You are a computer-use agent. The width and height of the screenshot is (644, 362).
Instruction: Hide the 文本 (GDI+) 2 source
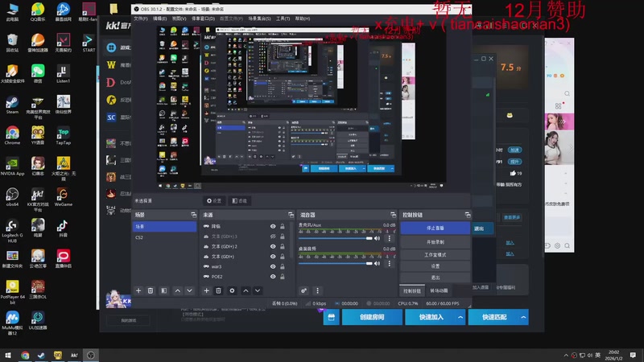pyautogui.click(x=273, y=246)
